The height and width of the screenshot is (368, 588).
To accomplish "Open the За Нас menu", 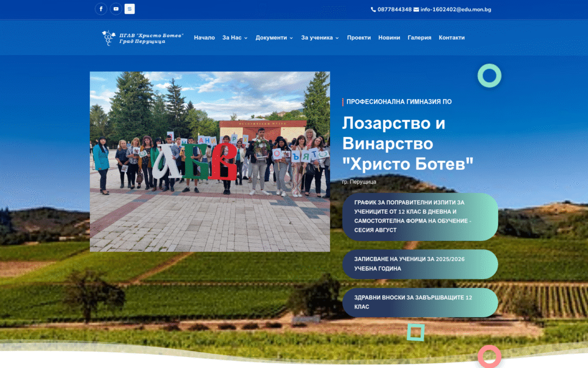I will [x=232, y=38].
